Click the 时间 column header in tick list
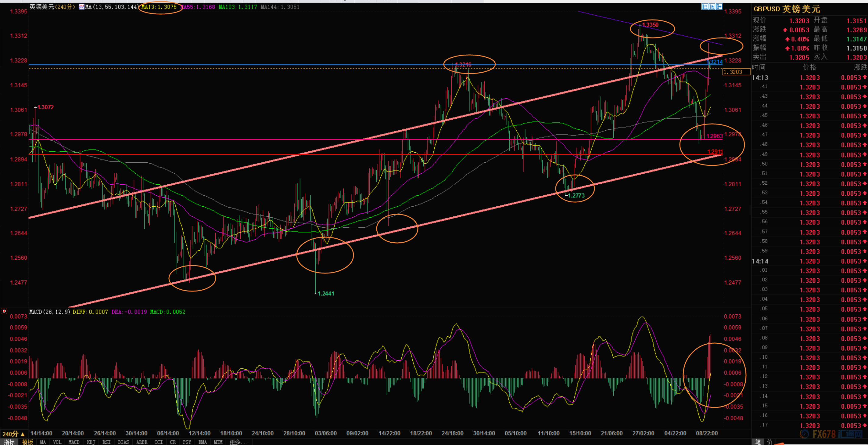The width and height of the screenshot is (868, 445). [x=759, y=67]
